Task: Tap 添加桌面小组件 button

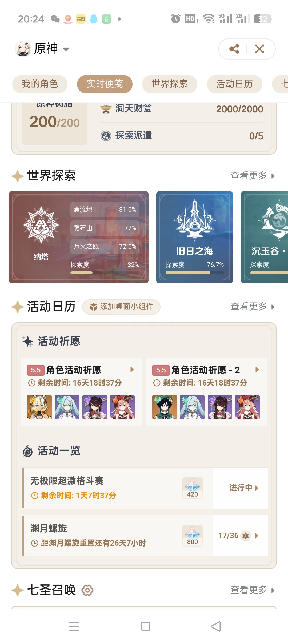Action: 121,307
